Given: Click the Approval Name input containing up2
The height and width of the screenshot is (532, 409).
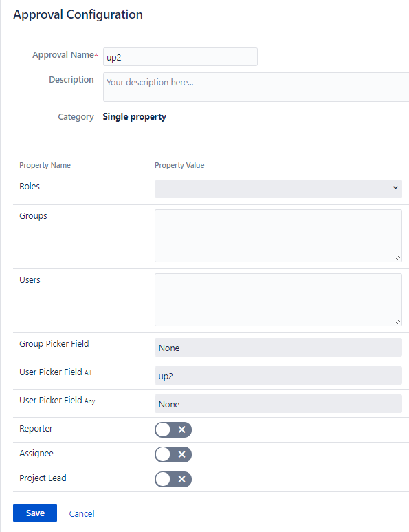Looking at the screenshot, I should pos(180,56).
